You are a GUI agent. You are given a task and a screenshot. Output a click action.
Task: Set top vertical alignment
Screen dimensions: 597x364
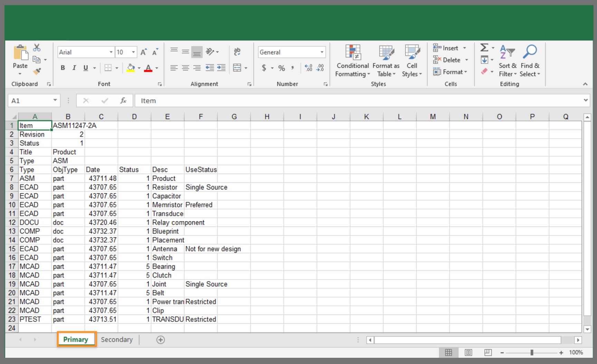[x=174, y=51]
